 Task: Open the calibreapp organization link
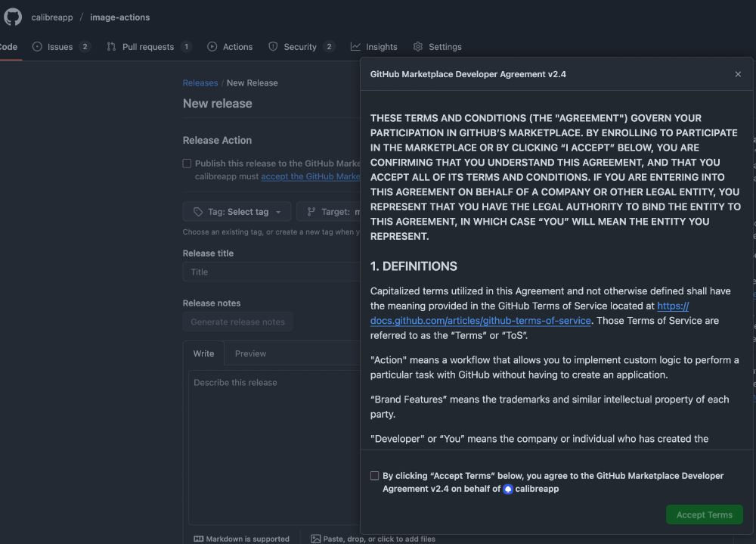point(52,17)
